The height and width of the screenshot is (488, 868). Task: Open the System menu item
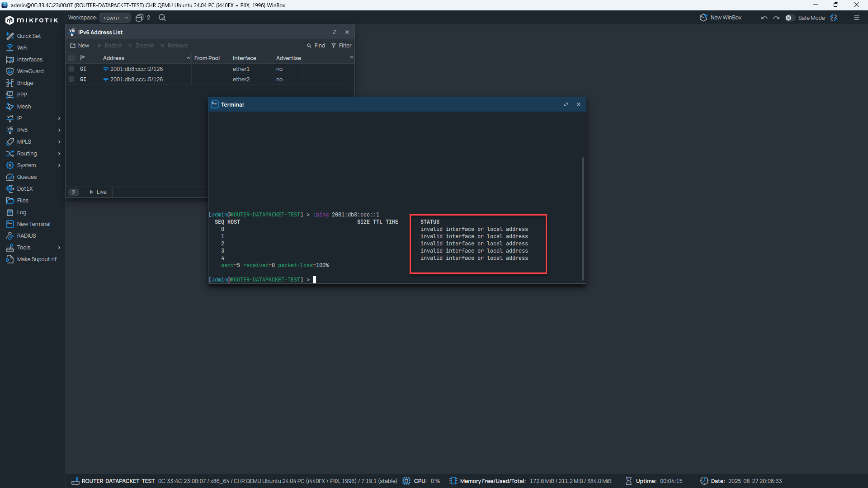[26, 165]
